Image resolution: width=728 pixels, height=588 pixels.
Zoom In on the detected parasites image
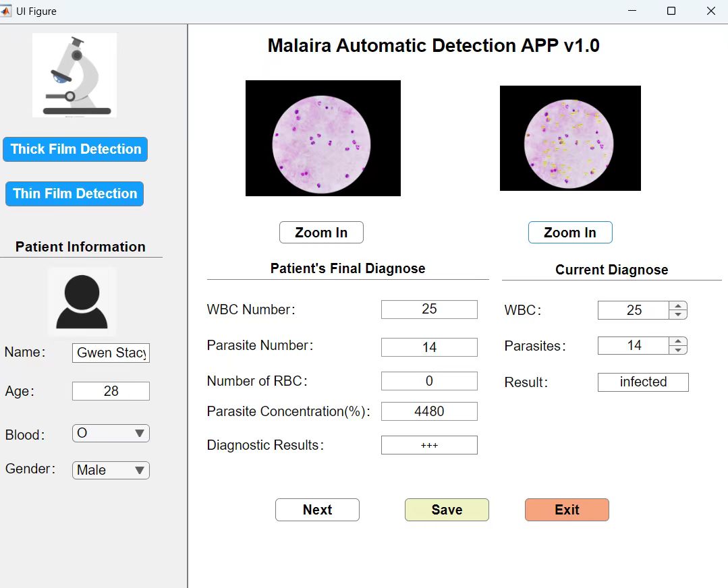coord(570,232)
